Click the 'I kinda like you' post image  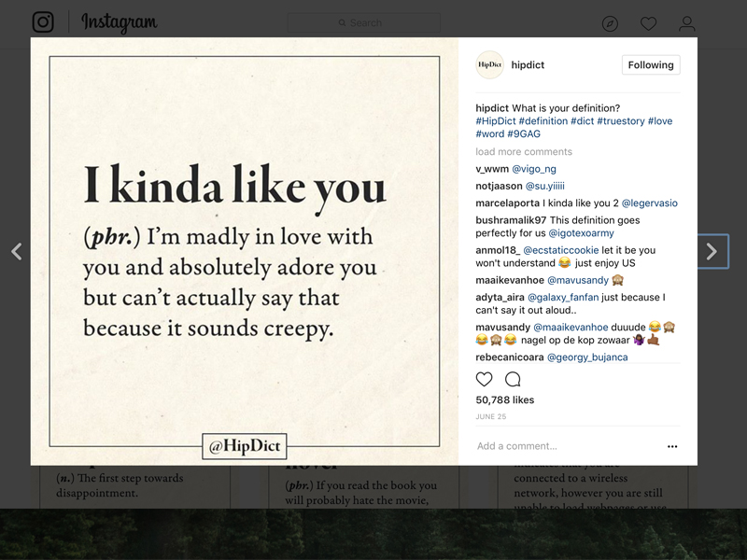(245, 251)
